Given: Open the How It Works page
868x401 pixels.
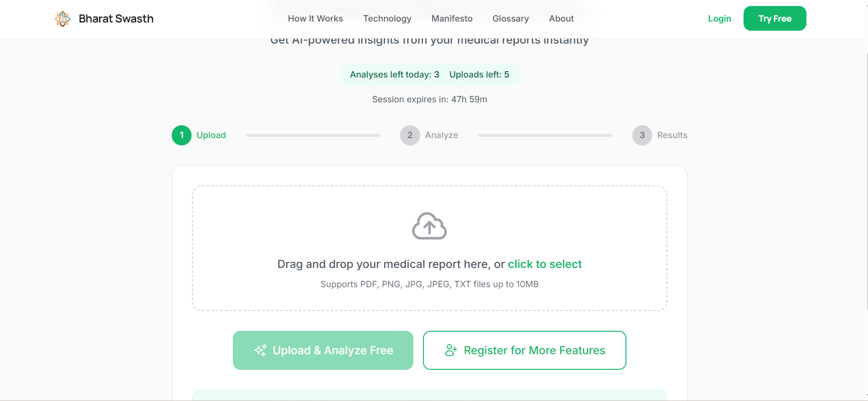Looking at the screenshot, I should (x=315, y=19).
